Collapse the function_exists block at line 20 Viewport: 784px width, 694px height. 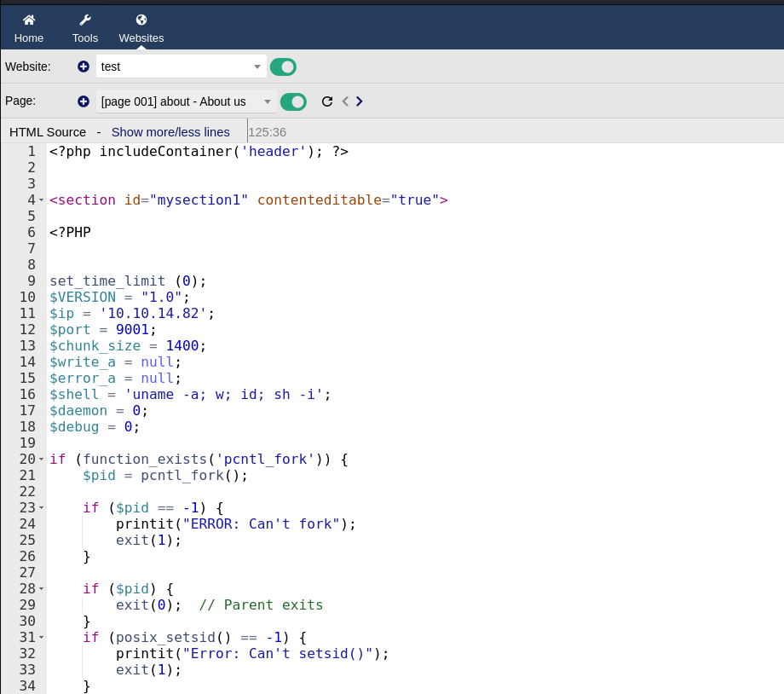[42, 460]
